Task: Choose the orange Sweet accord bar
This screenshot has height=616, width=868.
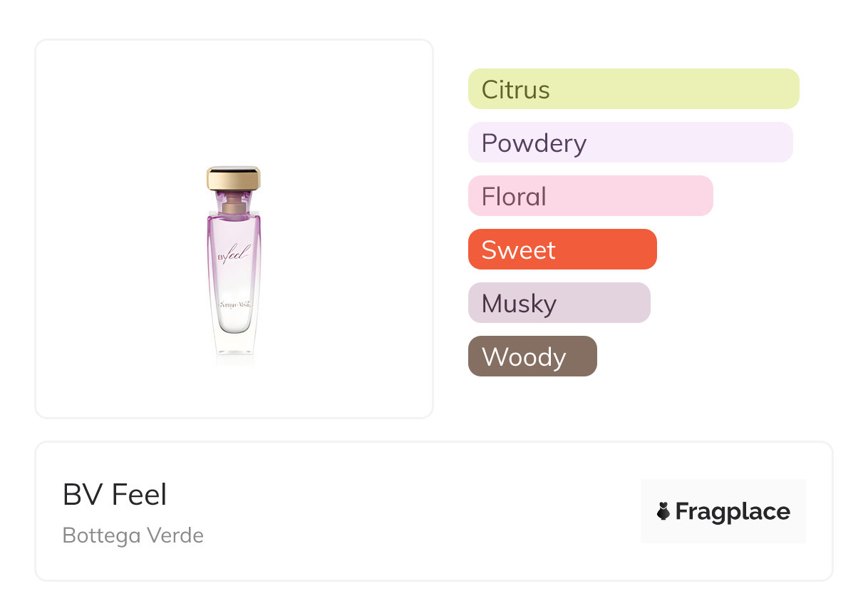Action: pos(562,250)
